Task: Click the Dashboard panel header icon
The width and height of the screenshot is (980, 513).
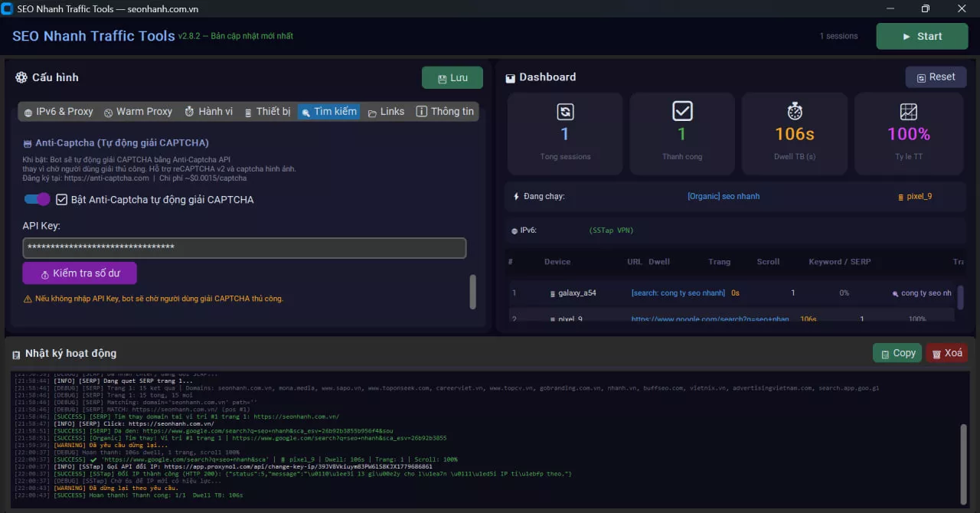Action: (x=511, y=78)
